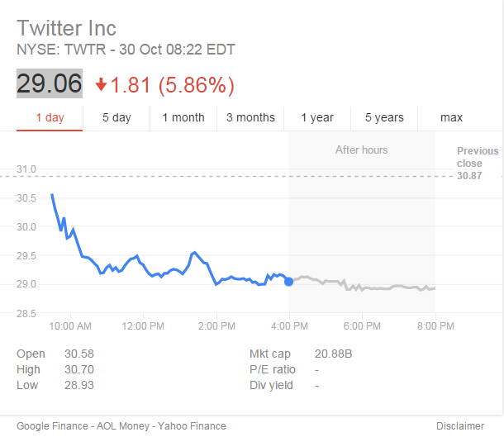Show the 1 month price range
The height and width of the screenshot is (437, 504).
pos(183,117)
